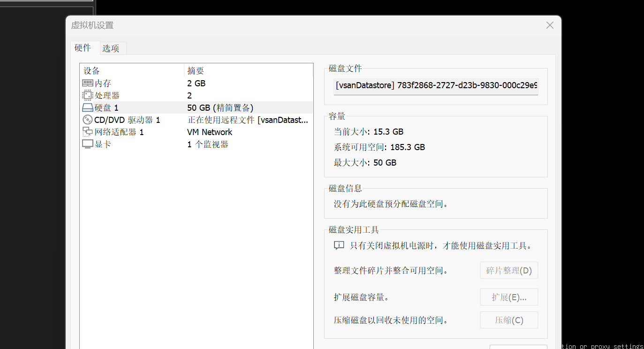644x349 pixels.
Task: Select the CD/DVD 驱动器 1 row label
Action: tap(127, 120)
